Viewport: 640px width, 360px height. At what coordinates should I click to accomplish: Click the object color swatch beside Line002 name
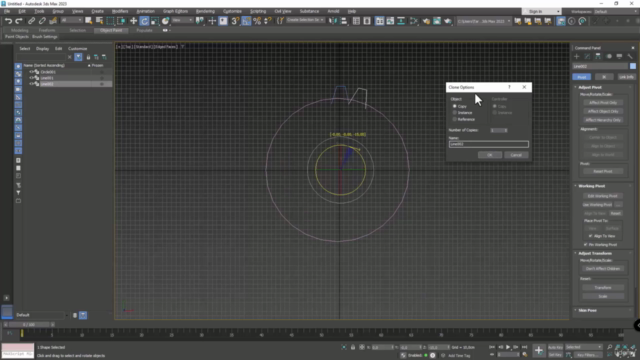pyautogui.click(x=633, y=66)
